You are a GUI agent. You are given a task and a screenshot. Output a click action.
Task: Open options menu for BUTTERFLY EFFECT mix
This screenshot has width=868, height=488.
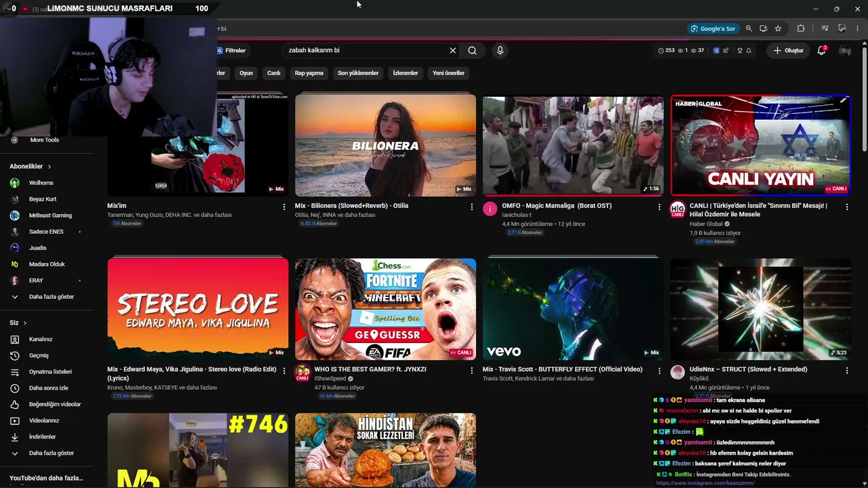pyautogui.click(x=659, y=371)
